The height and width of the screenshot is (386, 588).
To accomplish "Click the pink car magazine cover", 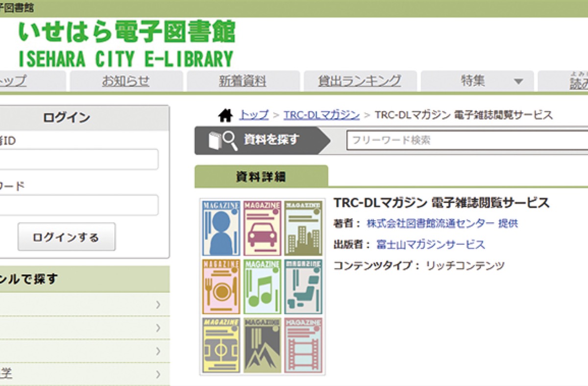I will [x=262, y=228].
